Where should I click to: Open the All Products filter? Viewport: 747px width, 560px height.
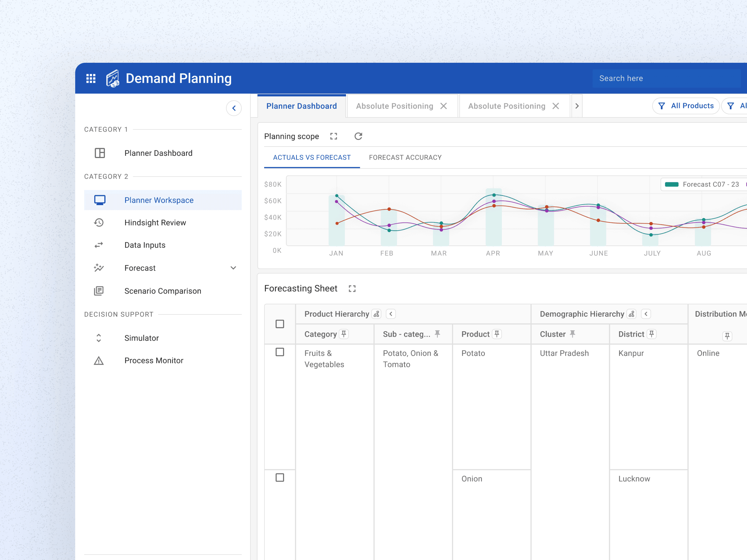[x=686, y=106]
